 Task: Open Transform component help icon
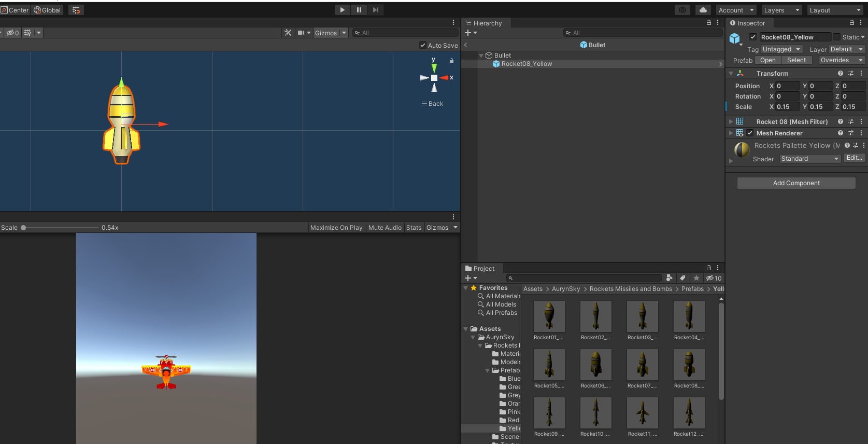(841, 74)
